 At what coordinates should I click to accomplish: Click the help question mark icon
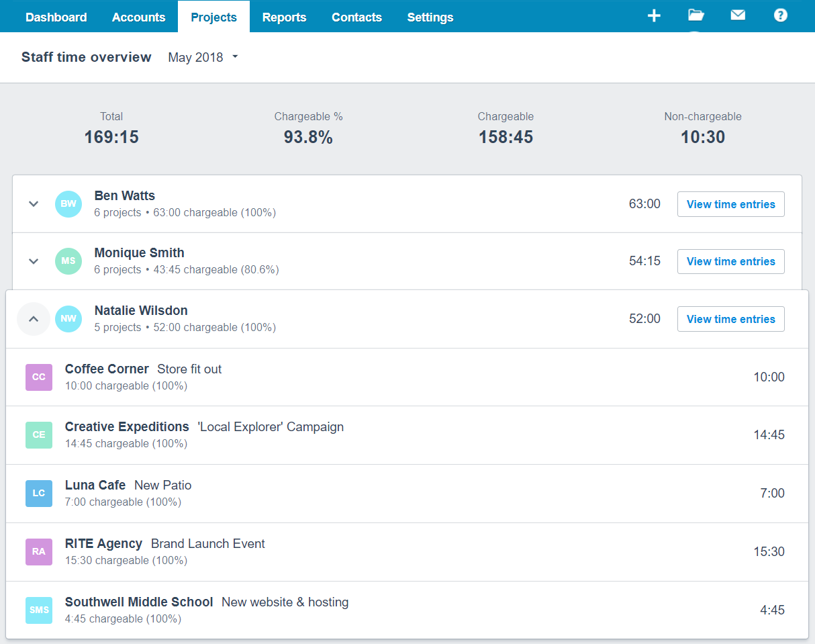point(780,15)
